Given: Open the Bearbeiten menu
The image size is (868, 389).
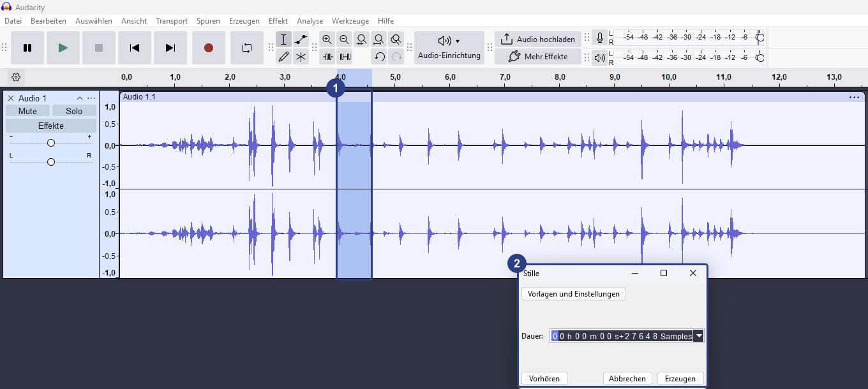Looking at the screenshot, I should tap(49, 21).
